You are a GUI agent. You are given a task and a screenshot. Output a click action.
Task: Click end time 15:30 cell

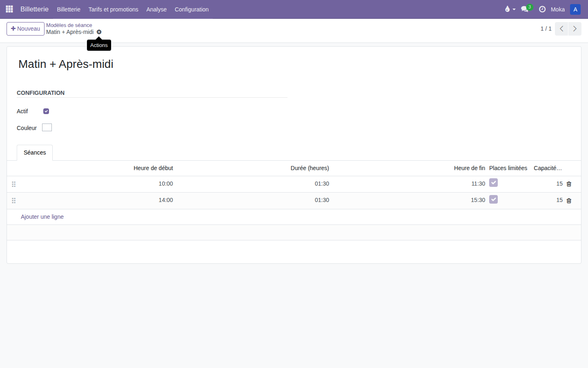pos(478,200)
